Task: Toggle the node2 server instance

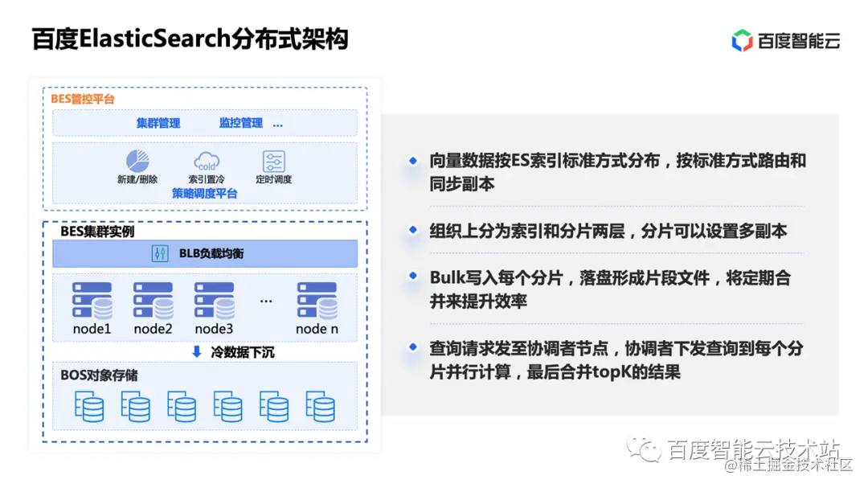Action: click(x=152, y=301)
